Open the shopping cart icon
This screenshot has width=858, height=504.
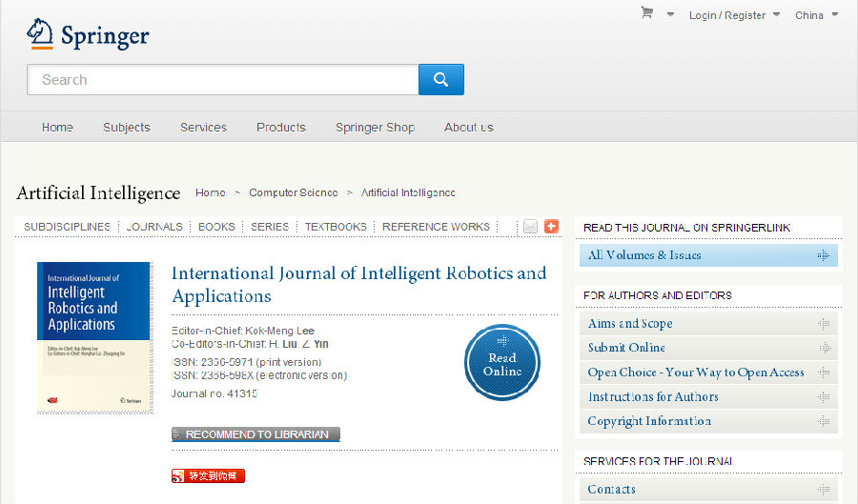(647, 13)
